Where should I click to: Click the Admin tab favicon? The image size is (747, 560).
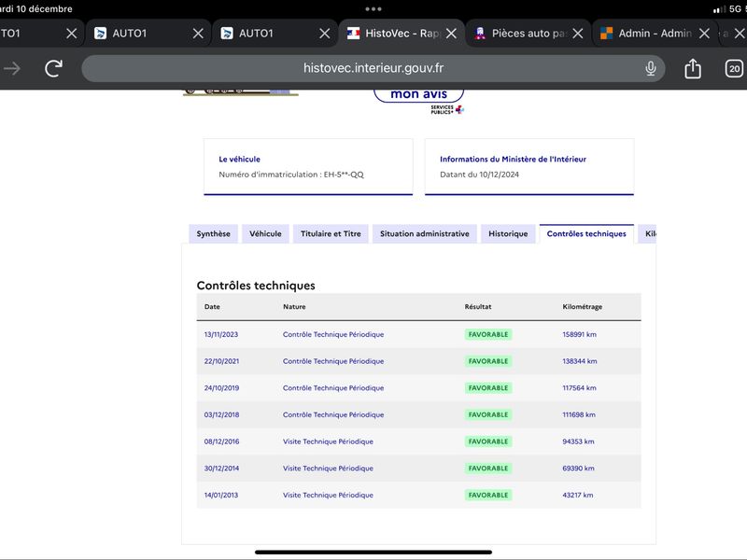tap(606, 34)
